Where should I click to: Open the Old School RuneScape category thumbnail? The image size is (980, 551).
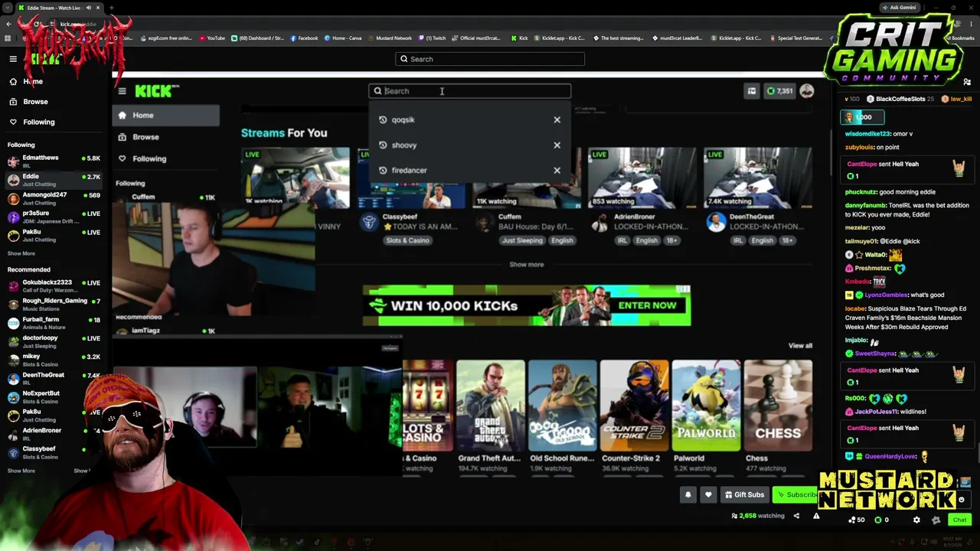pyautogui.click(x=562, y=406)
